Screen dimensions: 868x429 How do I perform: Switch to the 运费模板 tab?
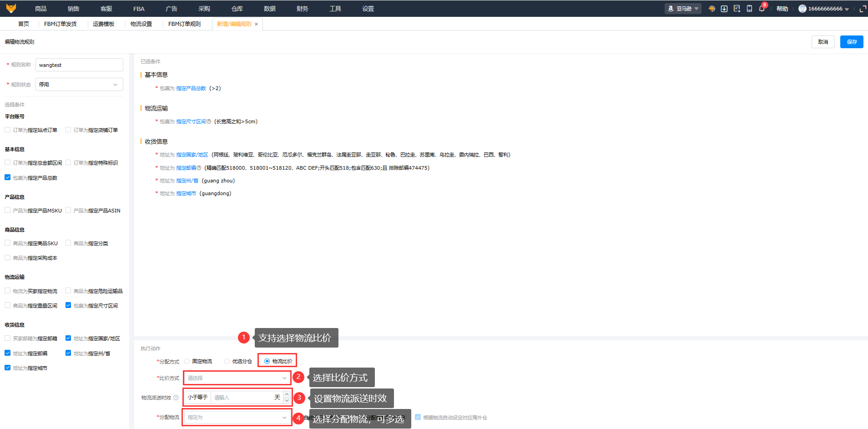[104, 24]
